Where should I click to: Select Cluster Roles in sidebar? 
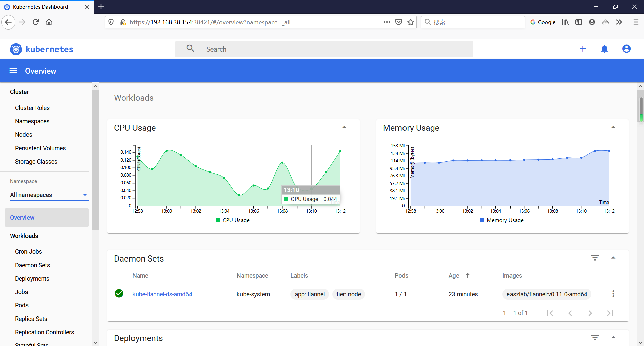[32, 108]
